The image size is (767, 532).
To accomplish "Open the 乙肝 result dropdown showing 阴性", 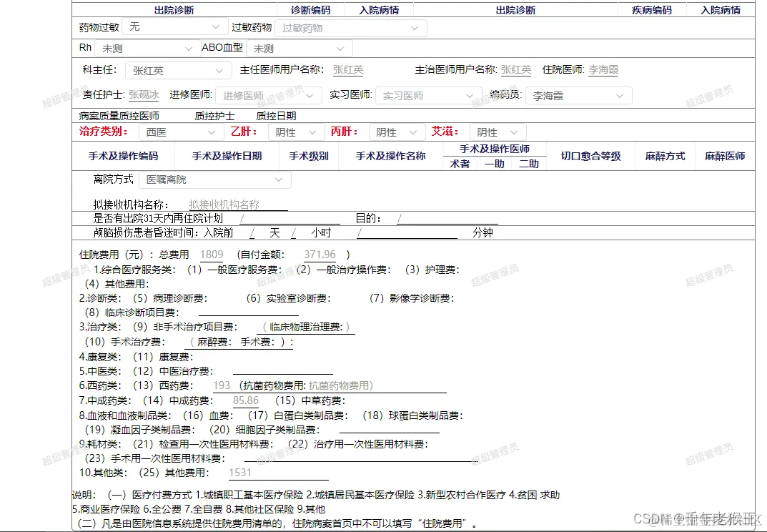I will pos(295,132).
